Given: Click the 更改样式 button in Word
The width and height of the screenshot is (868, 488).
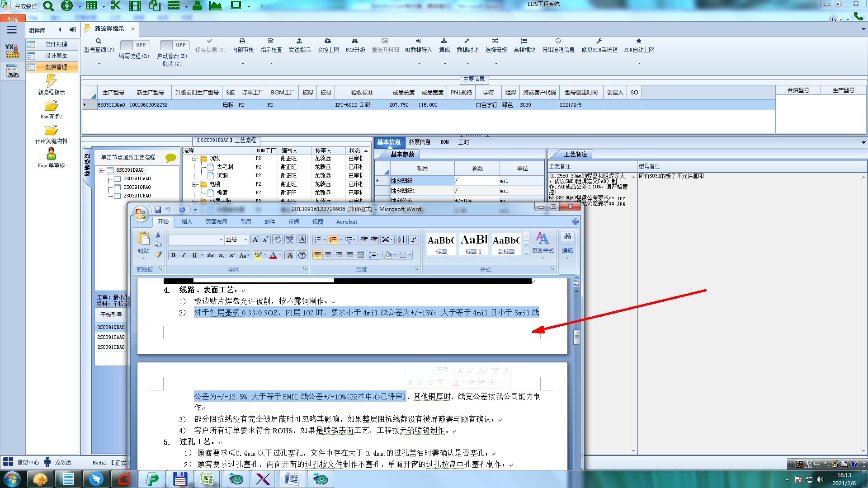Looking at the screenshot, I should (542, 243).
